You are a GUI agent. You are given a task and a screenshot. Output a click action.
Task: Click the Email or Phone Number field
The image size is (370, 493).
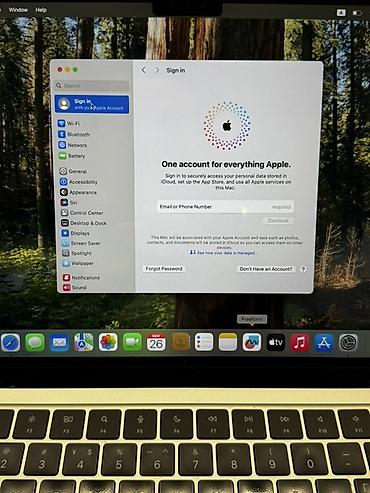coord(226,207)
